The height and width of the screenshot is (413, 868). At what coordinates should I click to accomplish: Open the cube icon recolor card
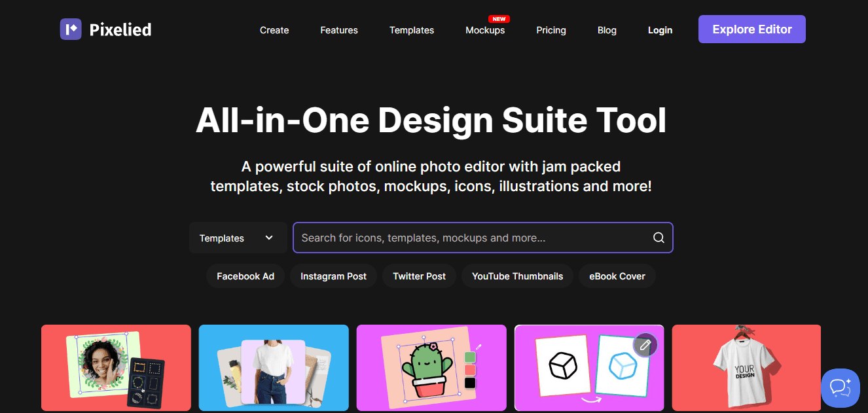589,368
